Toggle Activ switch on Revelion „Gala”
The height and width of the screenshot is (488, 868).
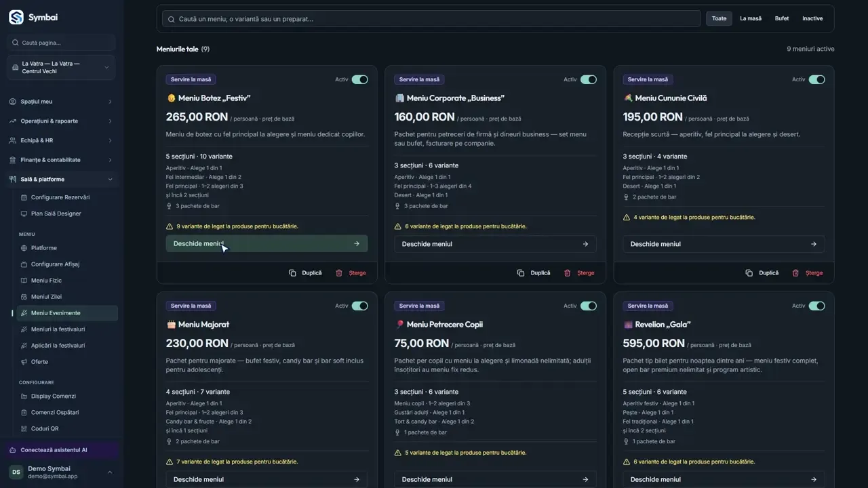[816, 306]
